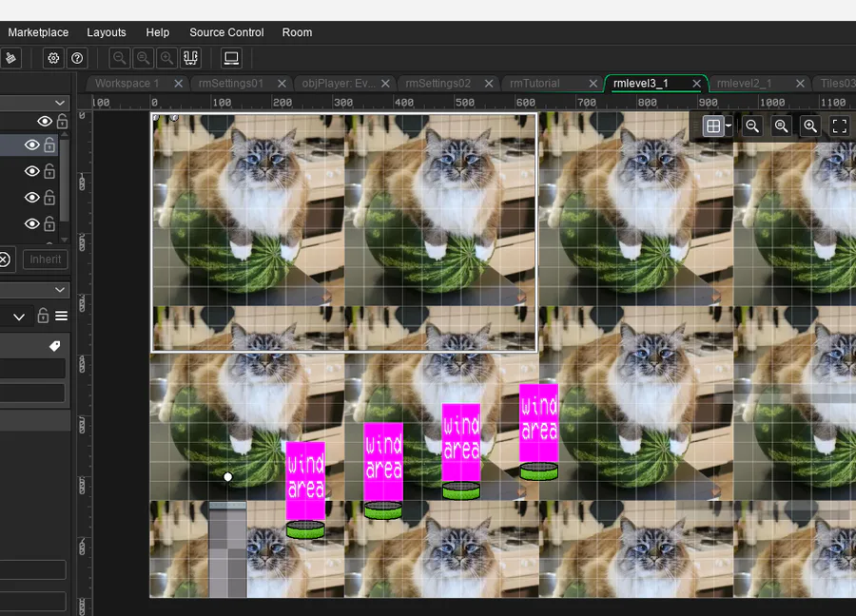Open game options gear icon
Screen dimensions: 856x616
click(x=53, y=58)
